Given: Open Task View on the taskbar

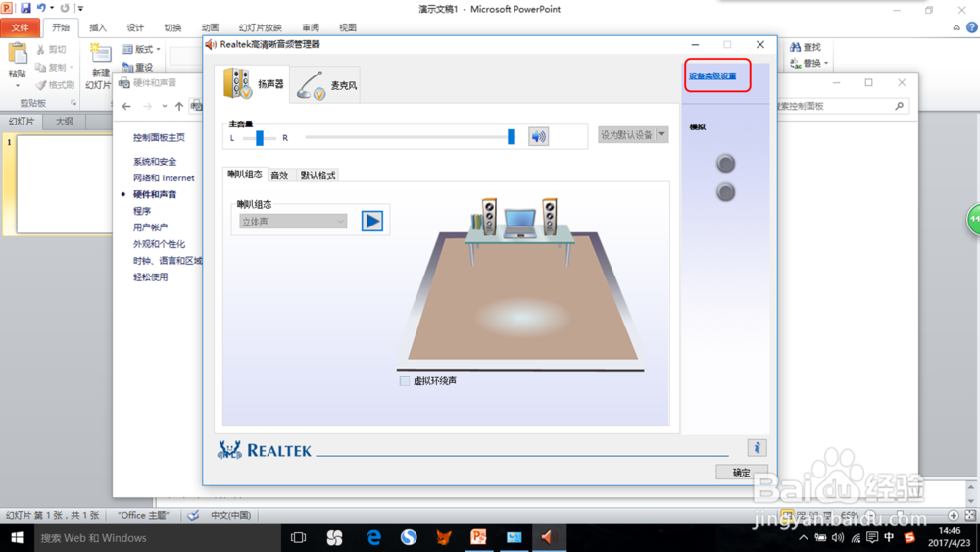Looking at the screenshot, I should click(298, 537).
